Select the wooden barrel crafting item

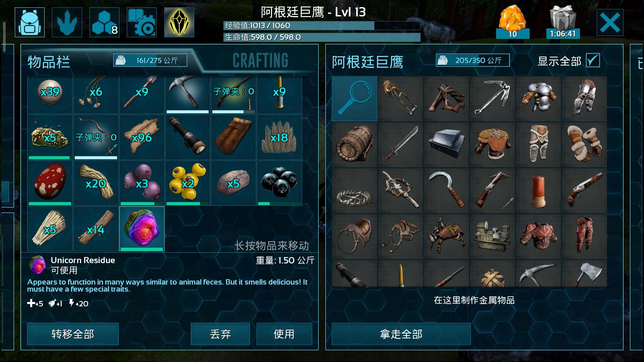click(355, 144)
